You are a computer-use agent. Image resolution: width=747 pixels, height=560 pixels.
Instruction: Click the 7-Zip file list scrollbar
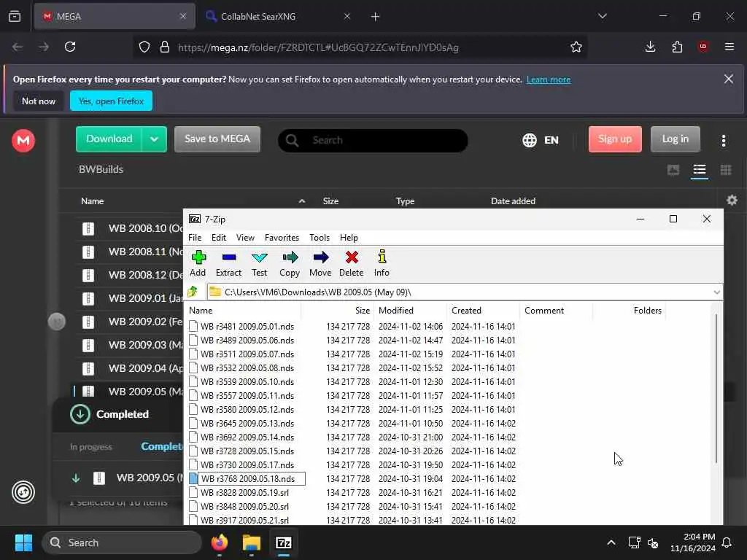716,388
